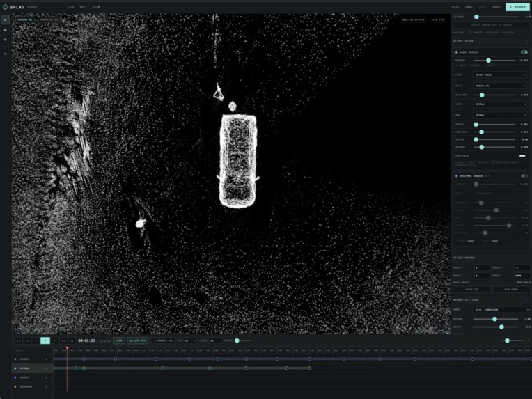
Task: Click the red playhead marker on timeline ruler
Action: 67,348
